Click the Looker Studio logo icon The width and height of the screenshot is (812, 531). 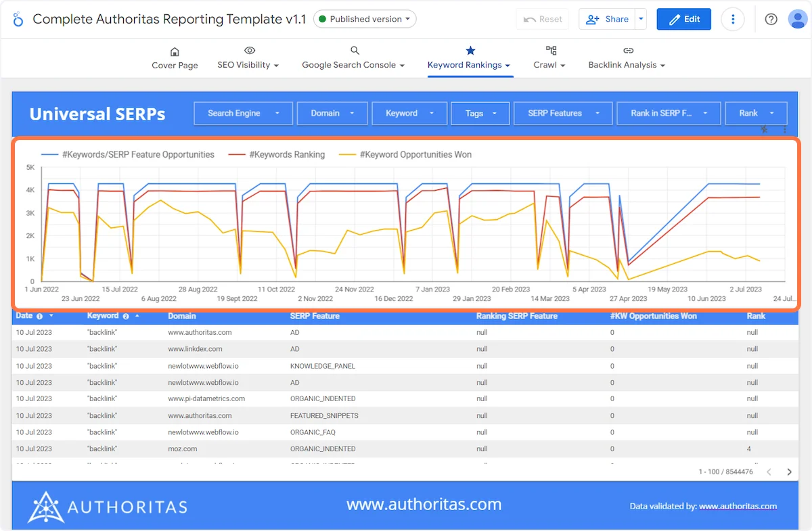tap(18, 19)
